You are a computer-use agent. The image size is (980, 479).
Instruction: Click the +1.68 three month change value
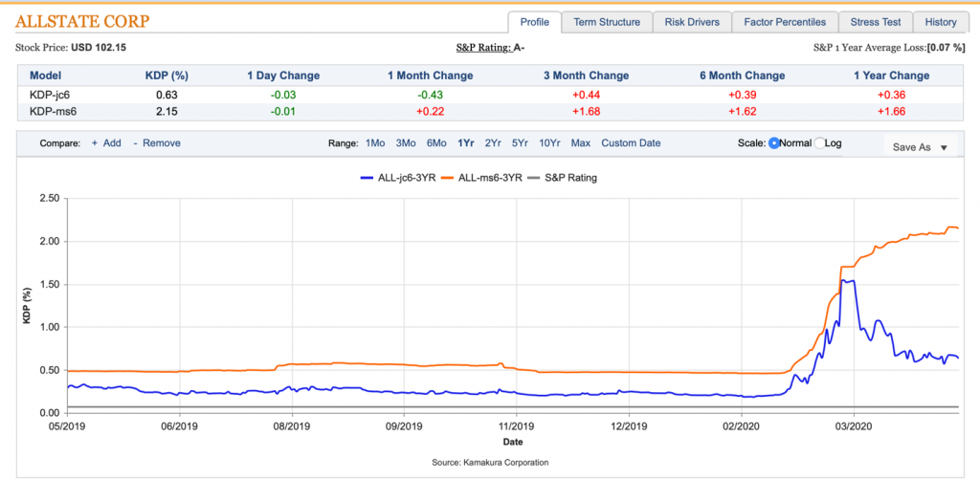[x=586, y=111]
